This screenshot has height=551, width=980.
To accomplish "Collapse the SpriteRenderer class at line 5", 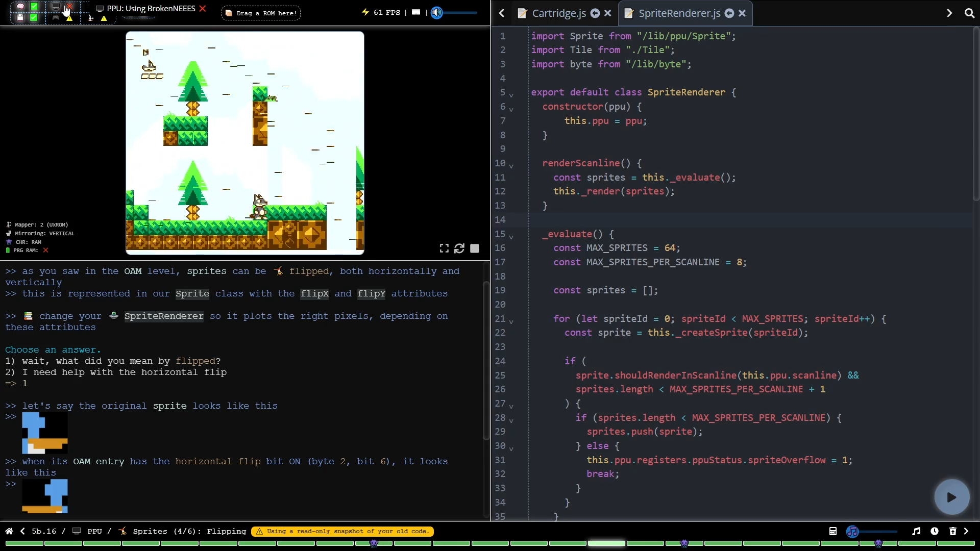I will tap(511, 94).
